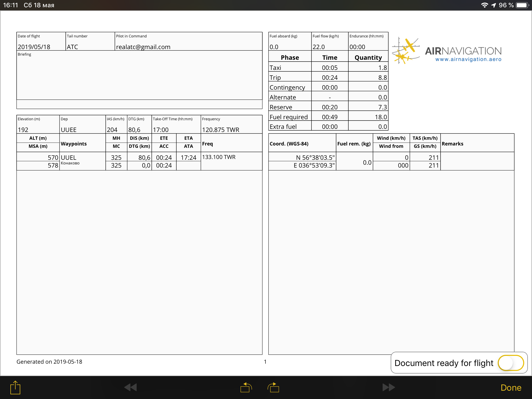Tap the battery indicator icon
The image size is (532, 399).
coord(522,5)
